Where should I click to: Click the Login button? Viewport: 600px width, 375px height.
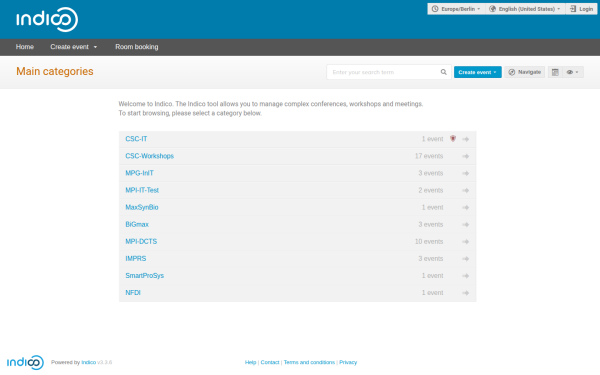pos(581,9)
